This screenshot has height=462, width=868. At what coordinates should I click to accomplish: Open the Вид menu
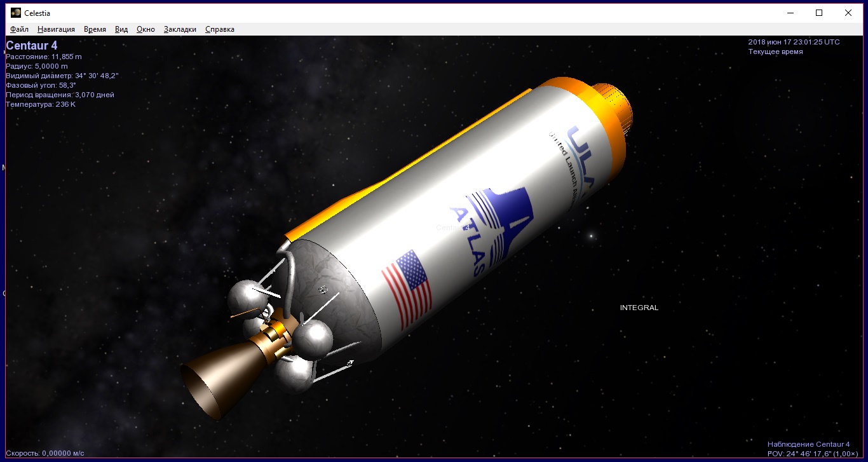[121, 29]
